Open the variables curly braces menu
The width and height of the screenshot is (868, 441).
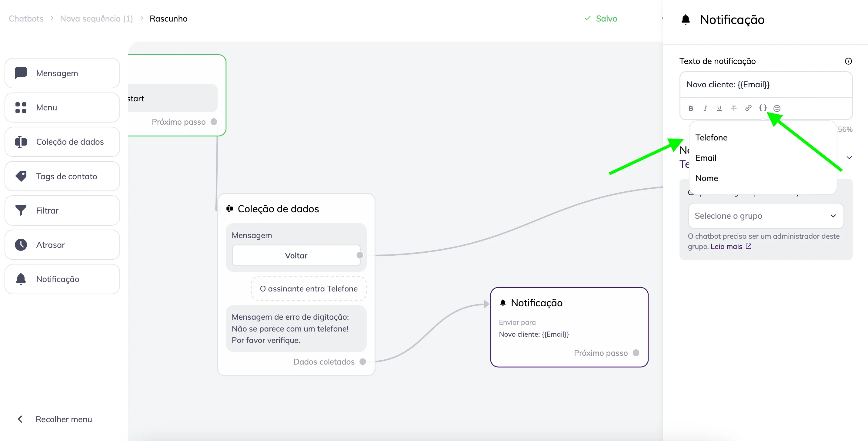[x=763, y=108]
